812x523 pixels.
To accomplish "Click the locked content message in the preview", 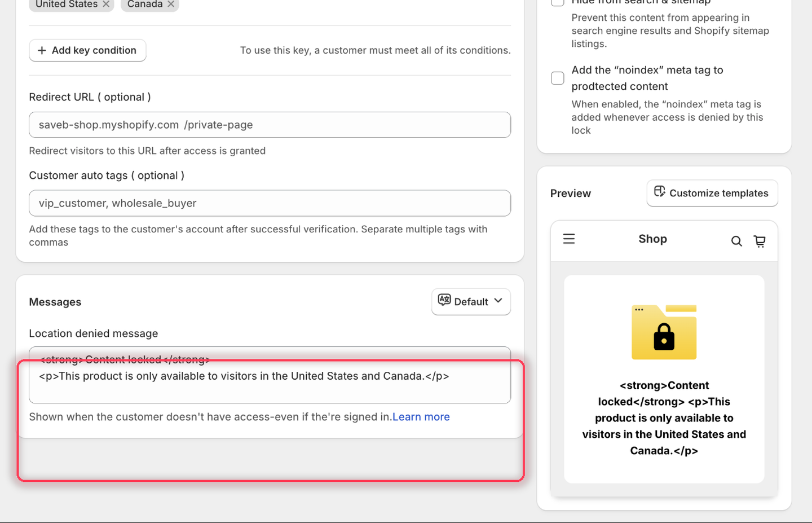I will pyautogui.click(x=664, y=418).
